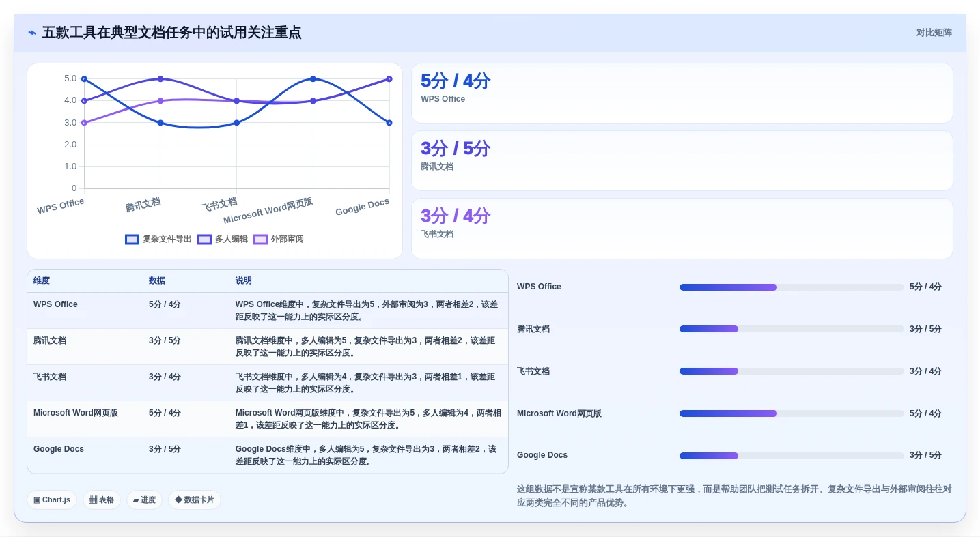Toggle 外部审阅 legend swatch
Viewport: 980px width, 537px height.
pyautogui.click(x=260, y=240)
